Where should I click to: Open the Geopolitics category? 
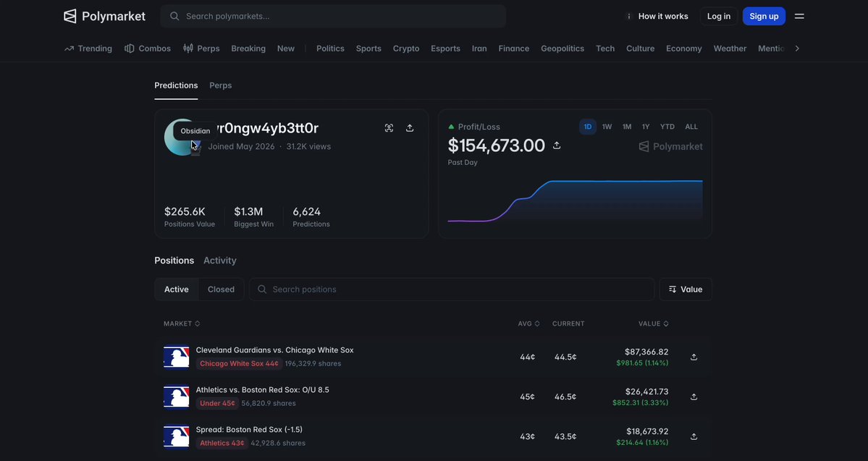[x=562, y=48]
